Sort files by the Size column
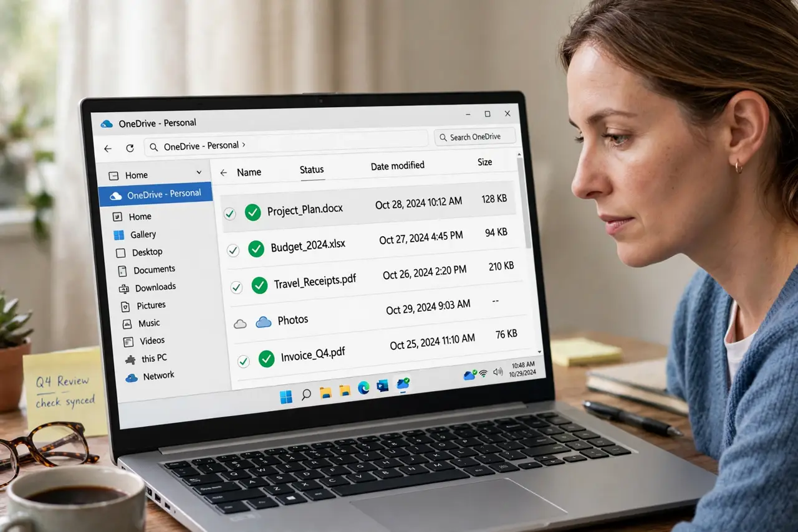 [x=485, y=162]
